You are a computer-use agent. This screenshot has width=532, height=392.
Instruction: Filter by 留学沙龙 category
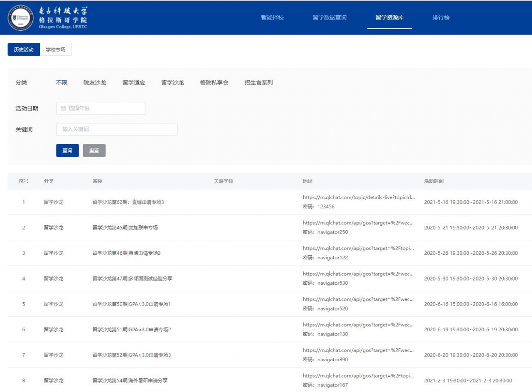click(x=172, y=83)
